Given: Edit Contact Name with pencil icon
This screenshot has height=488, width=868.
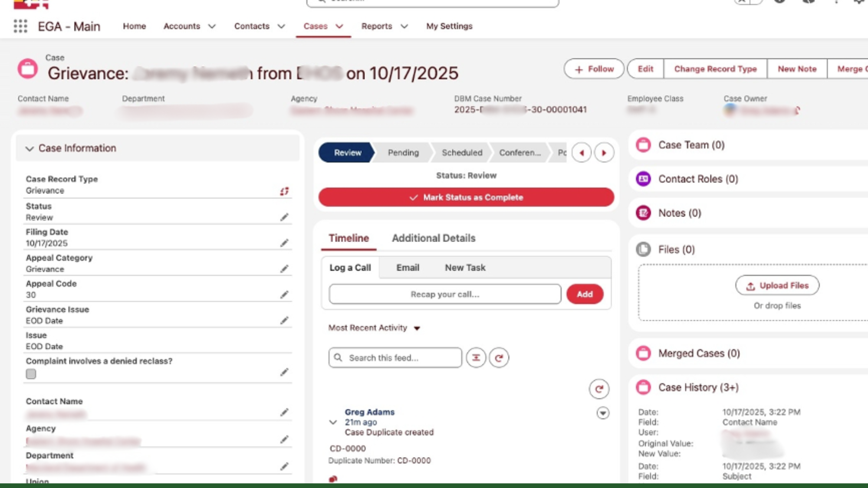Looking at the screenshot, I should click(284, 412).
